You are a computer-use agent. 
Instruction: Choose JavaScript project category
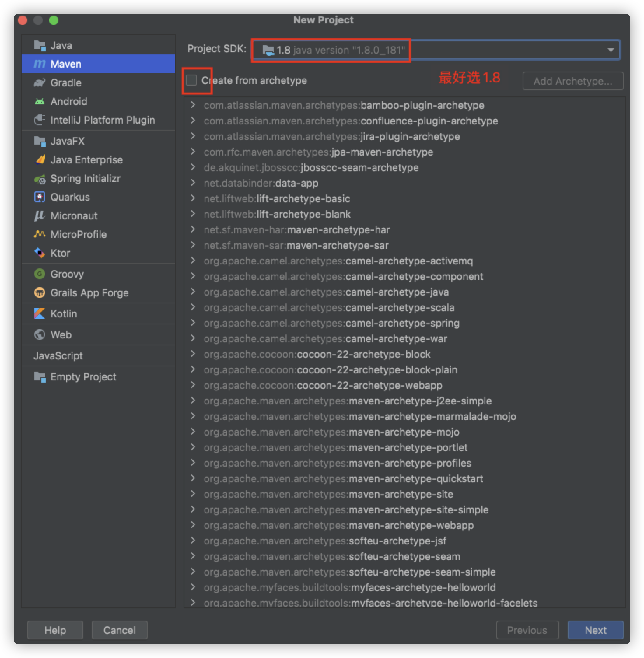click(98, 356)
